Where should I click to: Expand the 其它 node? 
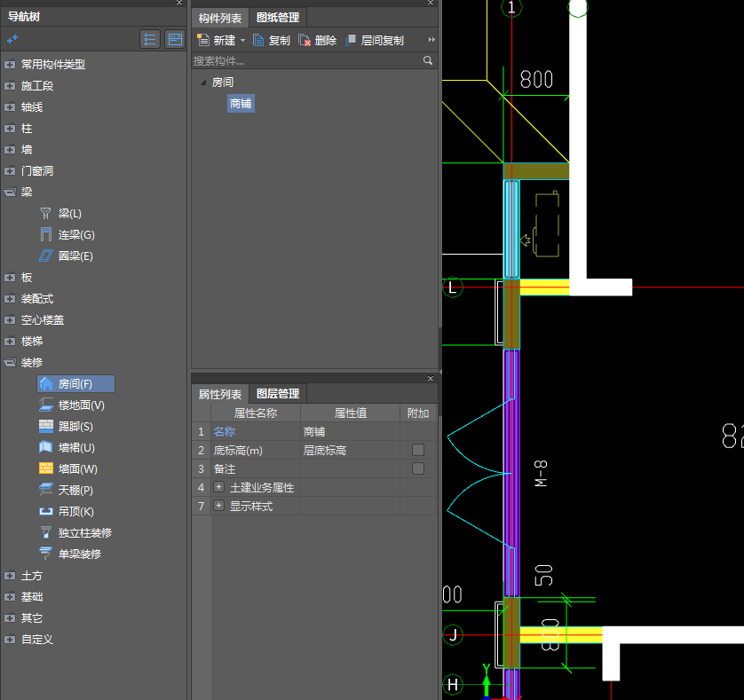tap(10, 618)
